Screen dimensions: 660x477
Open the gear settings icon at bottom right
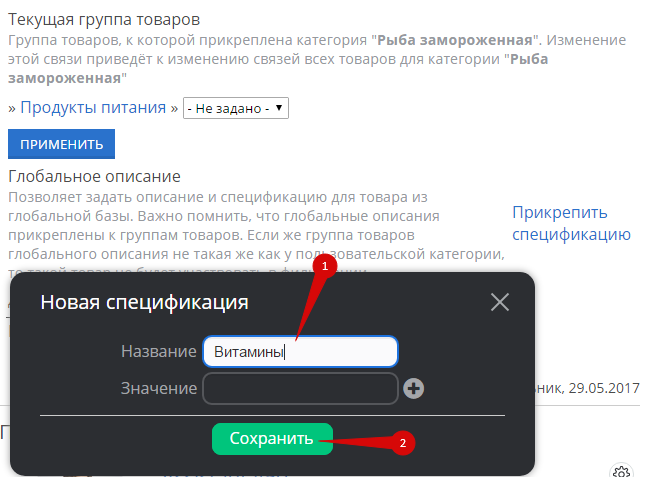point(622,471)
